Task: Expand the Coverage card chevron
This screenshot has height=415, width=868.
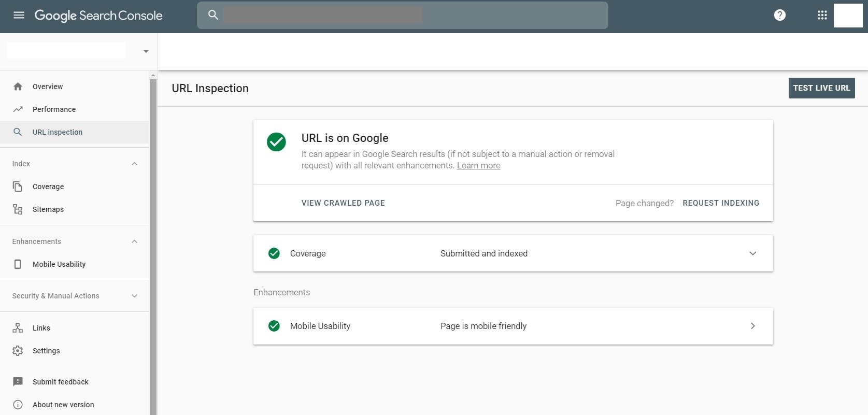Action: tap(753, 253)
